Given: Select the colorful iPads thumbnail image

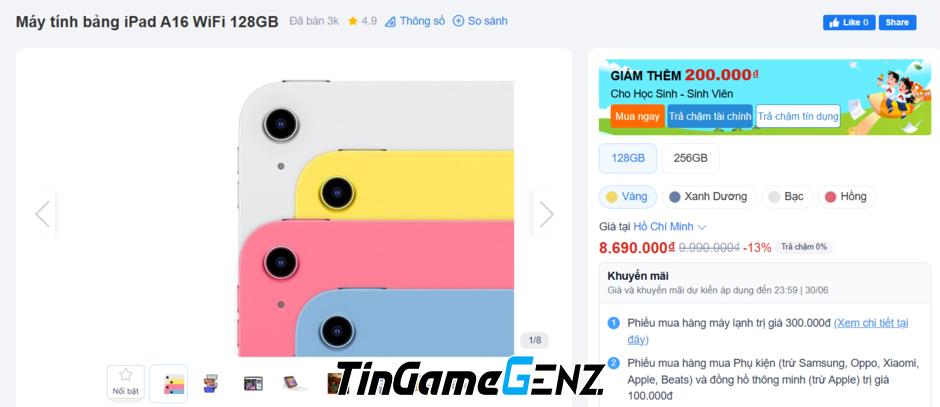Looking at the screenshot, I should tap(168, 384).
